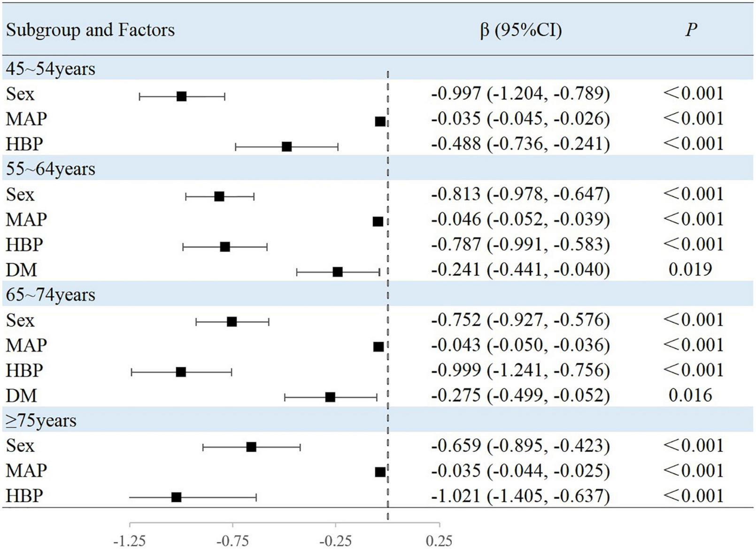Image resolution: width=756 pixels, height=549 pixels.
Task: Click the 45~54years subgroup header row
Action: (51, 69)
